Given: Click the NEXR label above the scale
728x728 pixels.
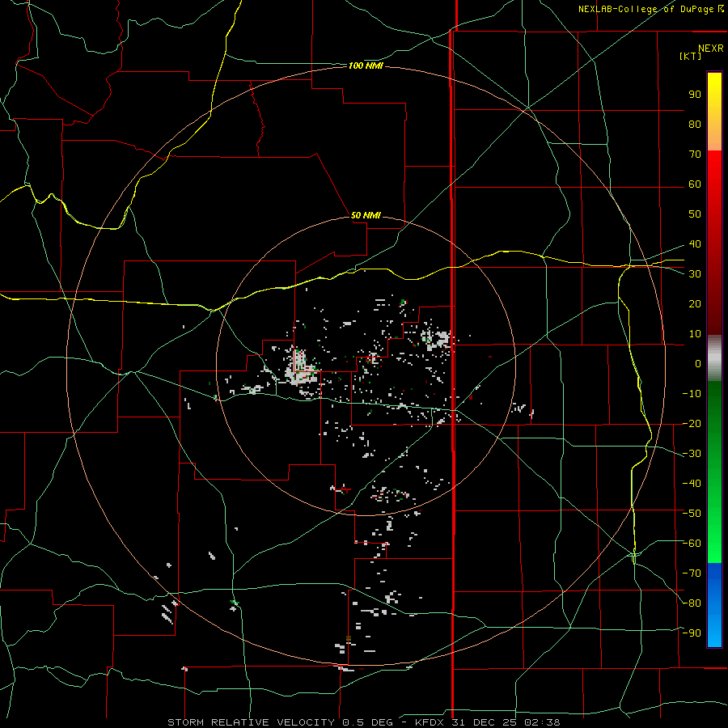Looking at the screenshot, I should pos(710,49).
